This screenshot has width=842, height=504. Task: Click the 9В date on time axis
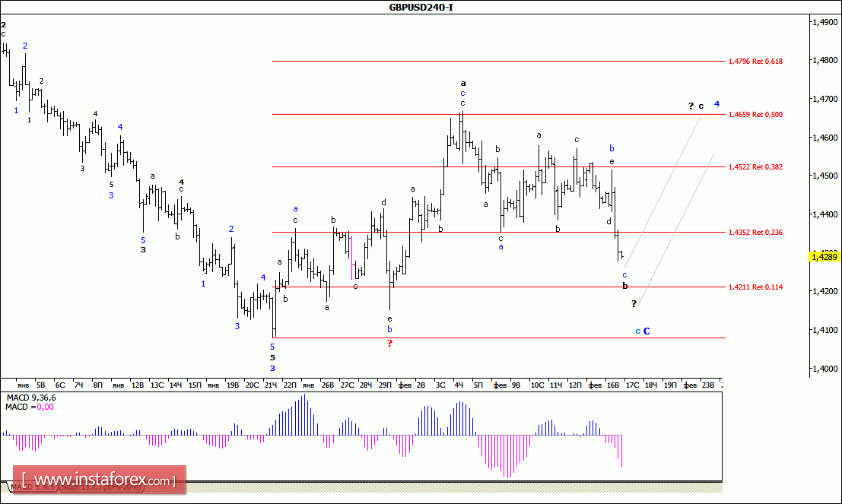[516, 385]
